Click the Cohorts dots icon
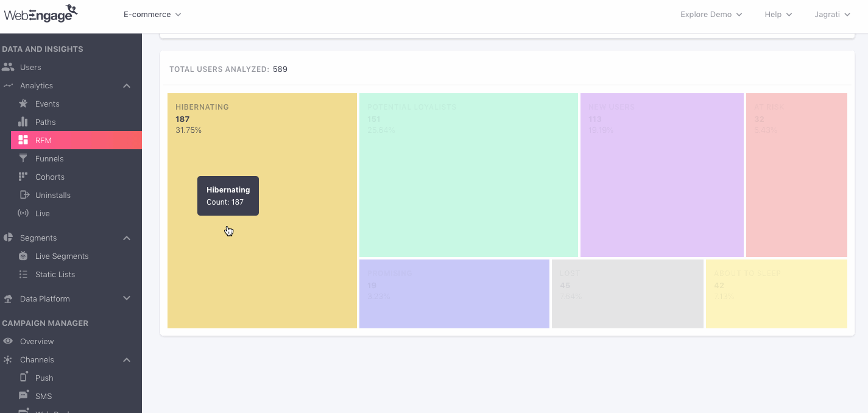 (x=23, y=177)
